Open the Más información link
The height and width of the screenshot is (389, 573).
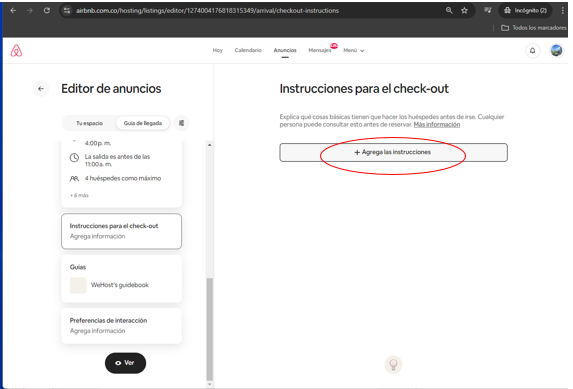[x=437, y=125]
